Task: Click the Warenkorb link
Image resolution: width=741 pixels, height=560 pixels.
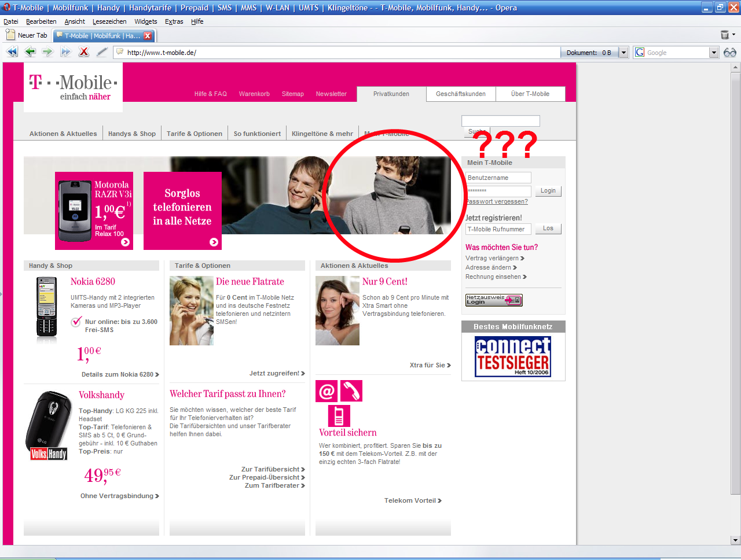Action: point(254,94)
